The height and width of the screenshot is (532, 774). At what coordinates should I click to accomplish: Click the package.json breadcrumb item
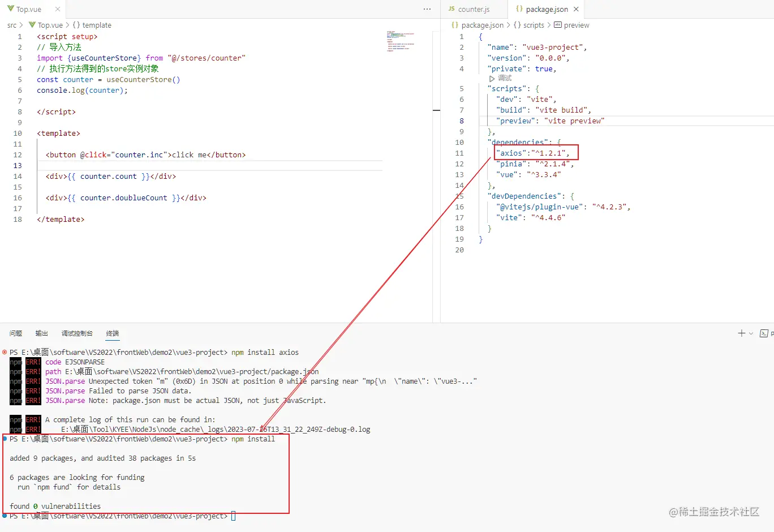tap(478, 25)
